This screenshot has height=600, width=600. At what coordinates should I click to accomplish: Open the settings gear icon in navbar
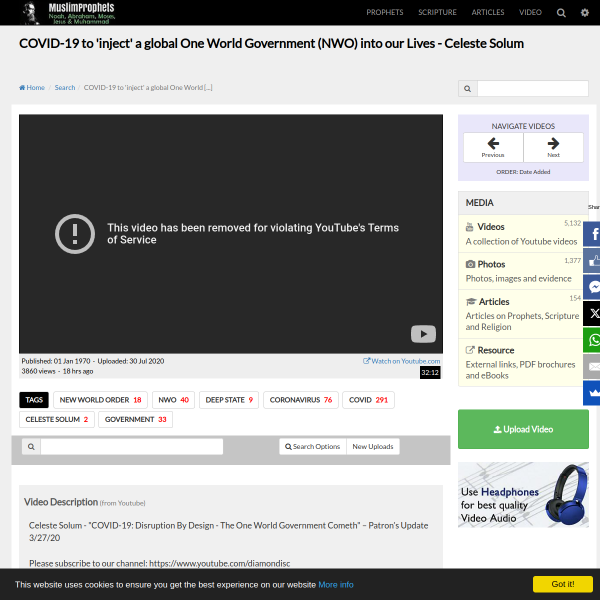point(585,12)
